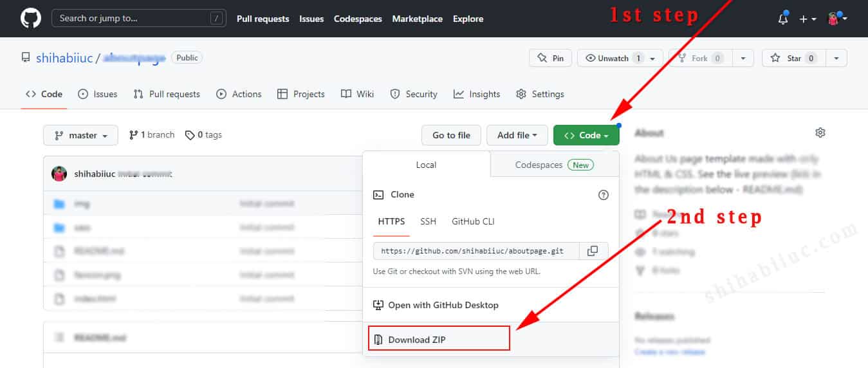View the 0 tags link
Image resolution: width=868 pixels, height=368 pixels.
click(203, 135)
